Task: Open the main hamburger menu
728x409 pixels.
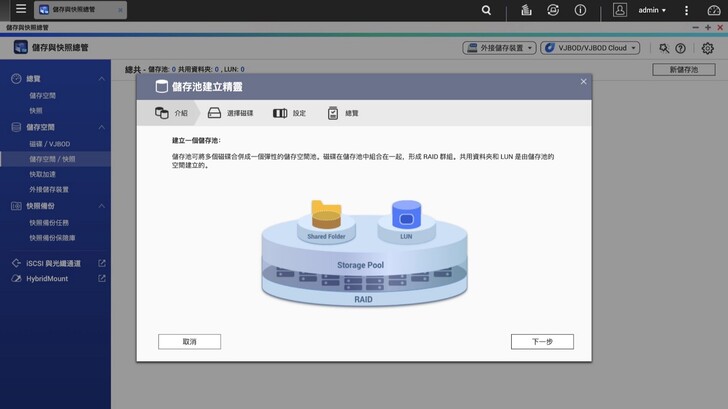Action: [21, 9]
